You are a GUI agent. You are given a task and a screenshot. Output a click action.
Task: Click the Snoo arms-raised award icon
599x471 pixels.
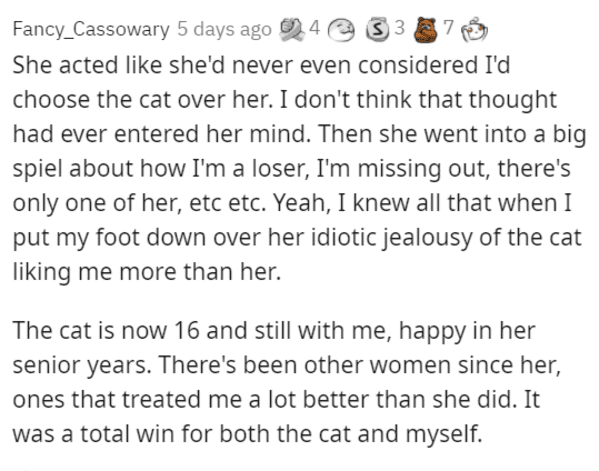click(474, 29)
